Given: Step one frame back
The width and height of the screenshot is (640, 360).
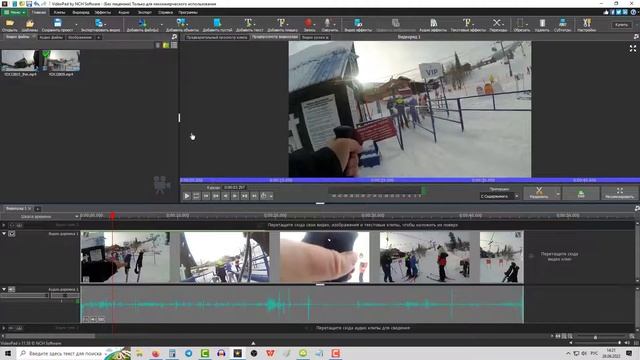Looking at the screenshot, I should pos(225,196).
